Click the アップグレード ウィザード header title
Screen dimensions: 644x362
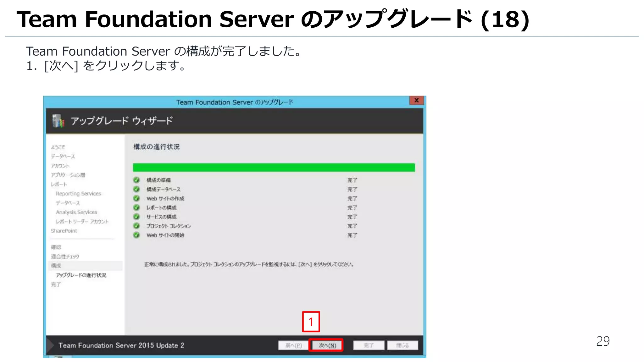click(122, 121)
